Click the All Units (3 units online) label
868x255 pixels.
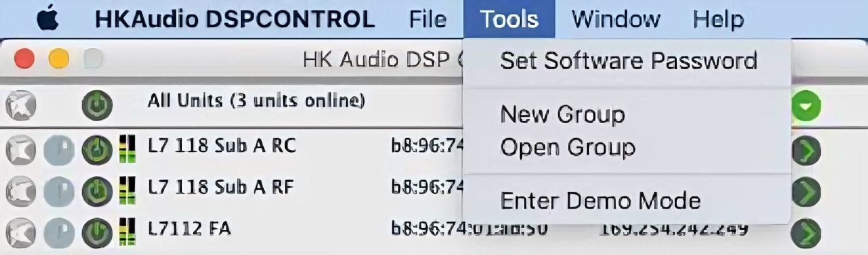(256, 100)
